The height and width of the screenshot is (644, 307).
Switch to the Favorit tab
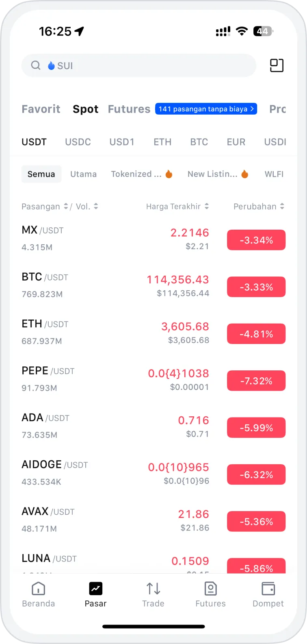(x=41, y=109)
